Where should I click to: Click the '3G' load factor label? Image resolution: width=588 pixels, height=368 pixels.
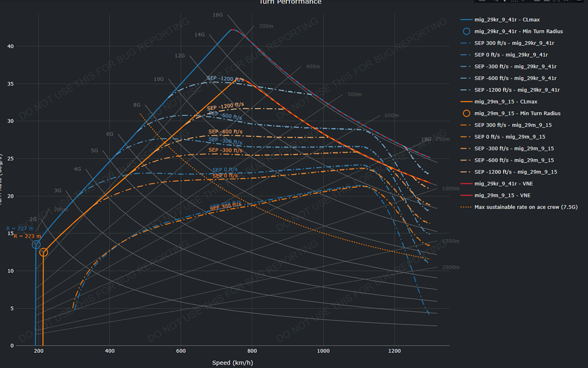(58, 190)
